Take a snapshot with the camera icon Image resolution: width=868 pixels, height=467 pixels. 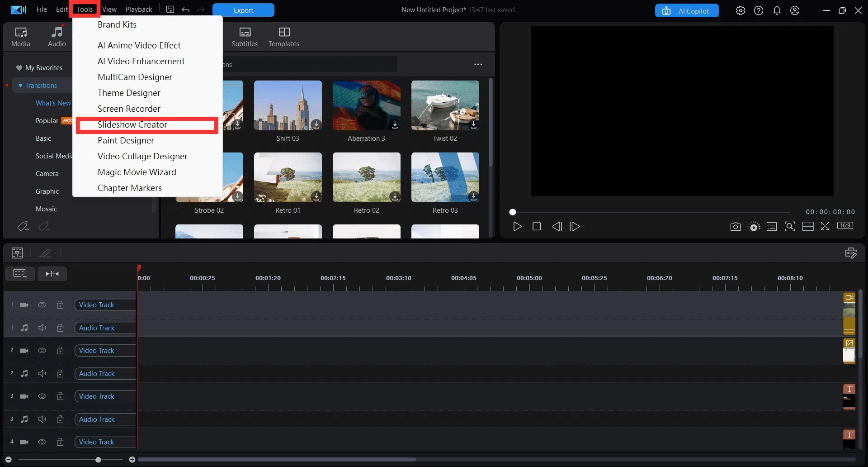735,226
